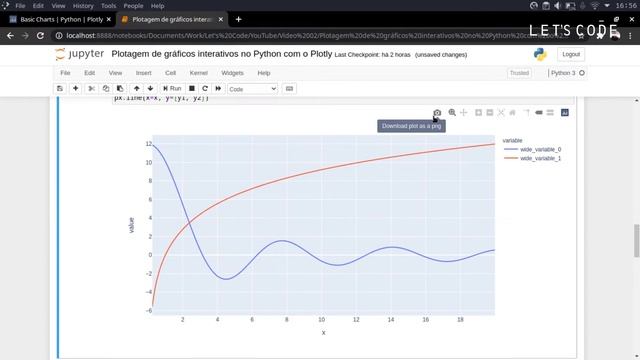
Task: Click the 16:56 system clock
Action: [626, 6]
